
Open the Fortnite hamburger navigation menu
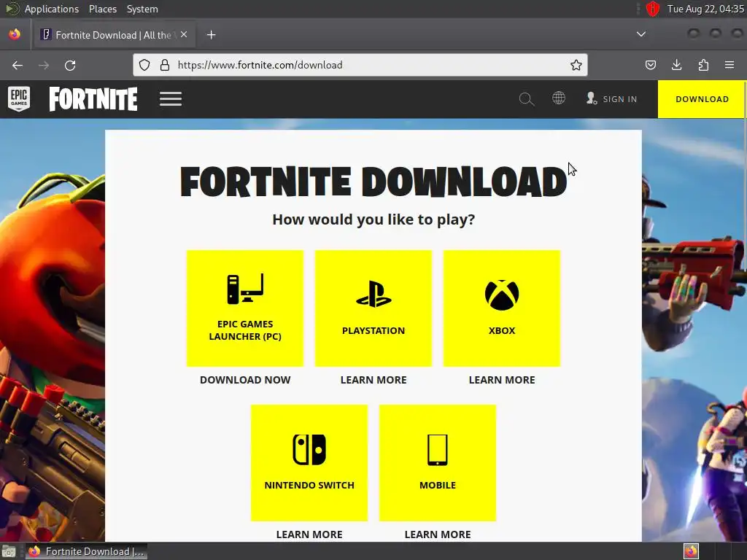pyautogui.click(x=171, y=99)
